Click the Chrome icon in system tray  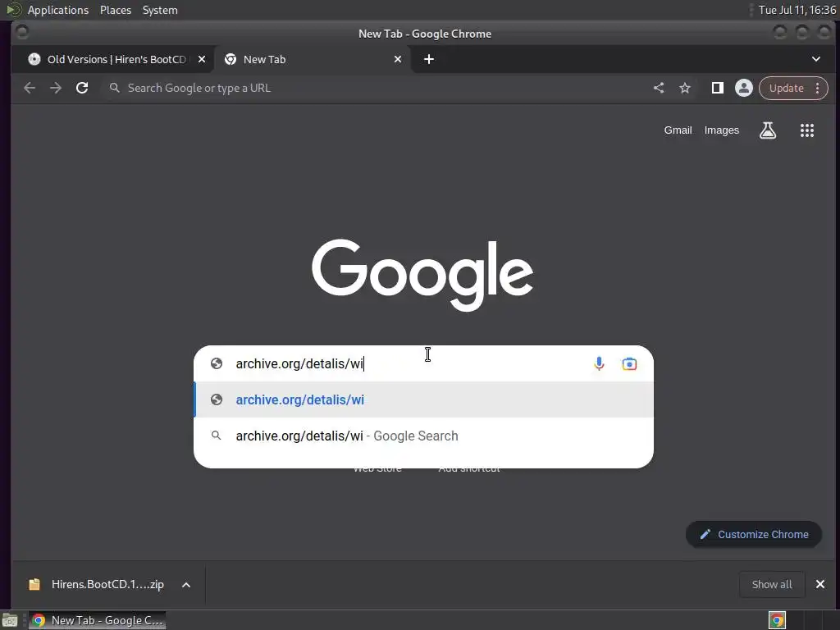[x=777, y=620]
